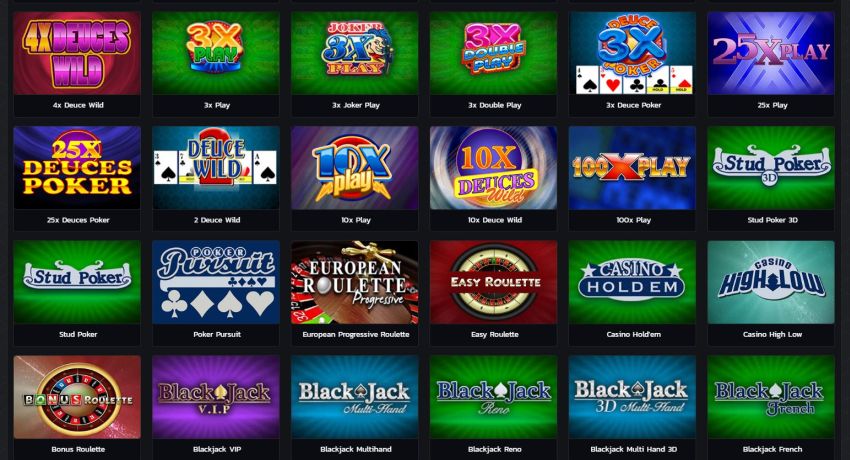Launch the 2 Deuce Wild game tile
The width and height of the screenshot is (850, 460).
pos(216,168)
